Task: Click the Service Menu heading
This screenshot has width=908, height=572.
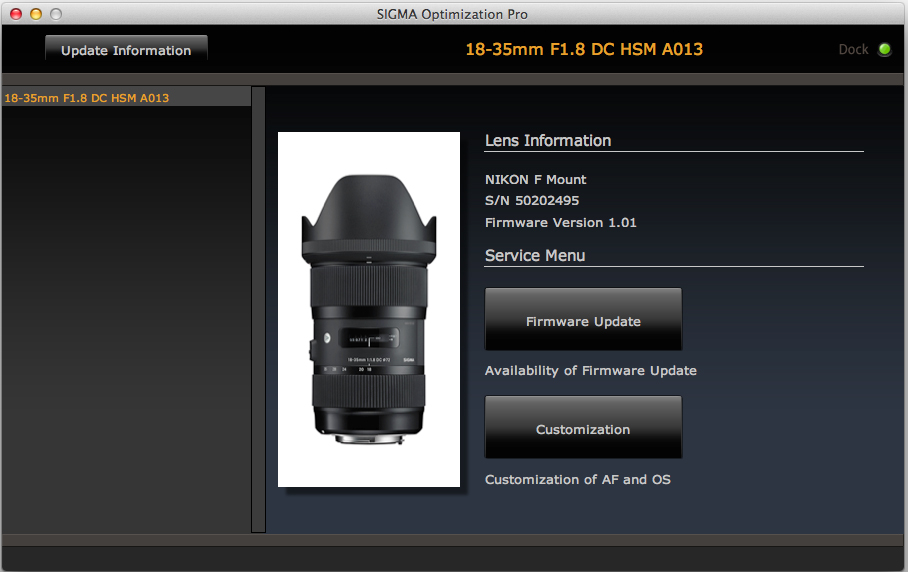Action: [535, 255]
